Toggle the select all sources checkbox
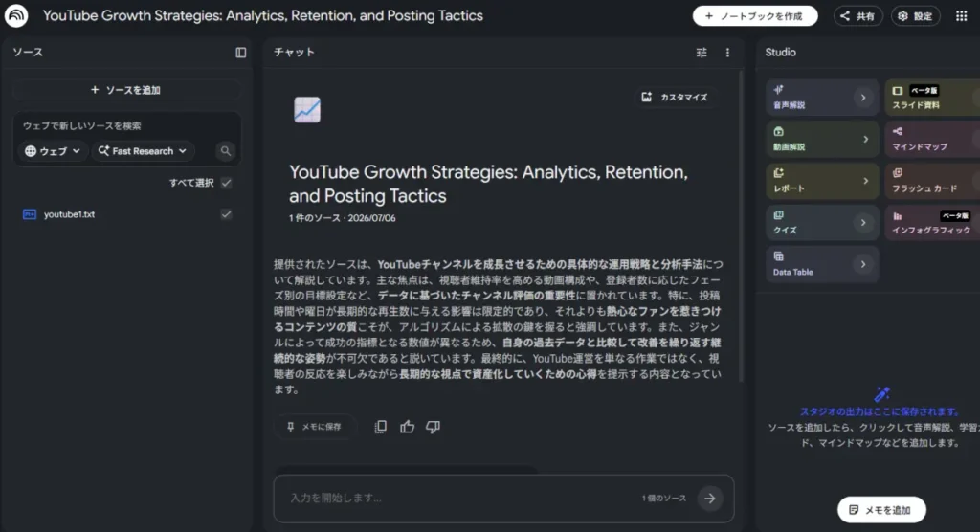The height and width of the screenshot is (532, 980). [226, 183]
